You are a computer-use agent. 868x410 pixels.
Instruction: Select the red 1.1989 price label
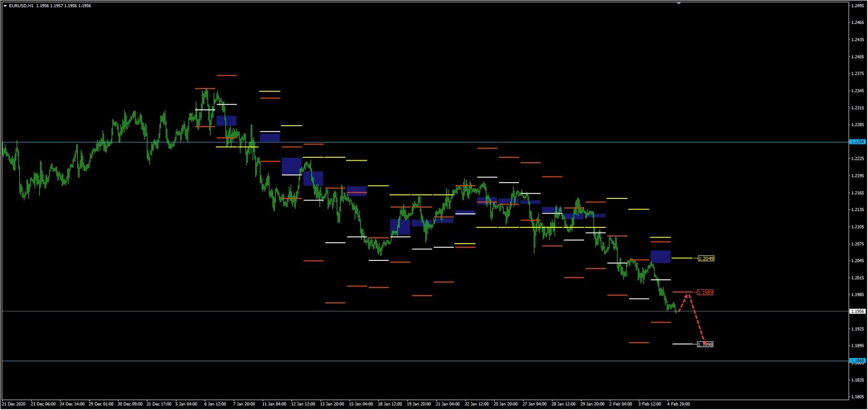705,292
